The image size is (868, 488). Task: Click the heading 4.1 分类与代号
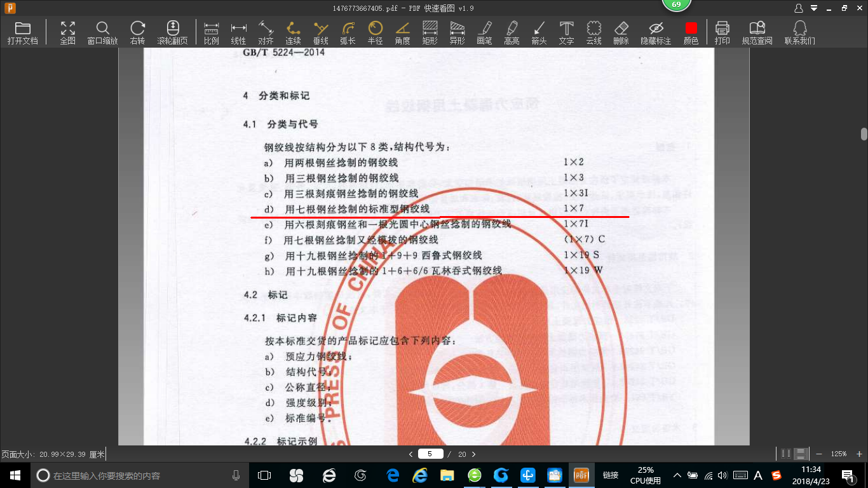(280, 124)
